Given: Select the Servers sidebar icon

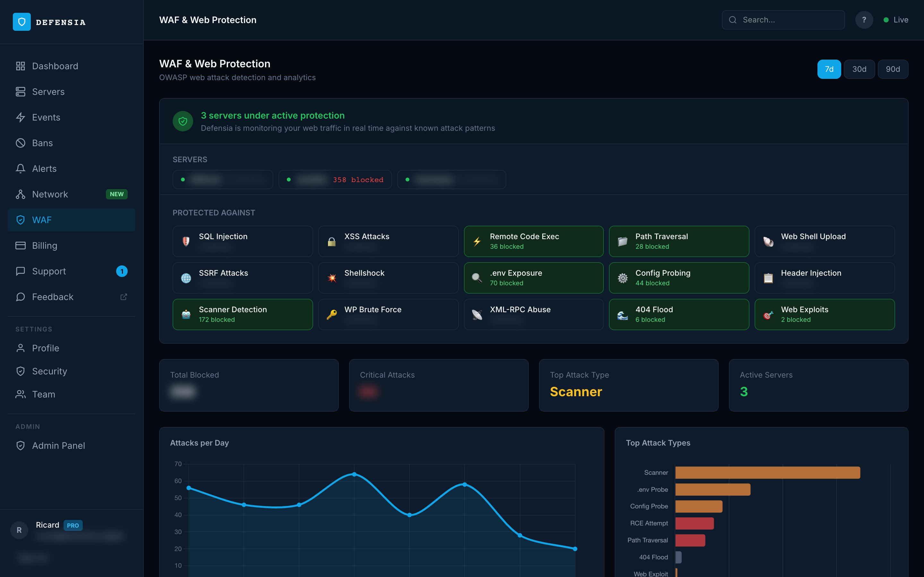Looking at the screenshot, I should [21, 92].
